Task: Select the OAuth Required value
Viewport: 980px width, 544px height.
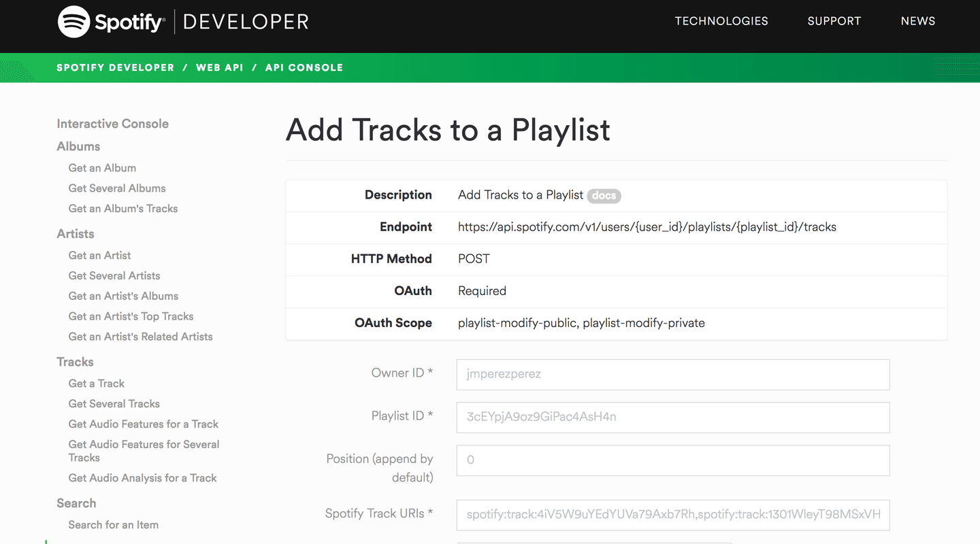Action: (x=482, y=291)
